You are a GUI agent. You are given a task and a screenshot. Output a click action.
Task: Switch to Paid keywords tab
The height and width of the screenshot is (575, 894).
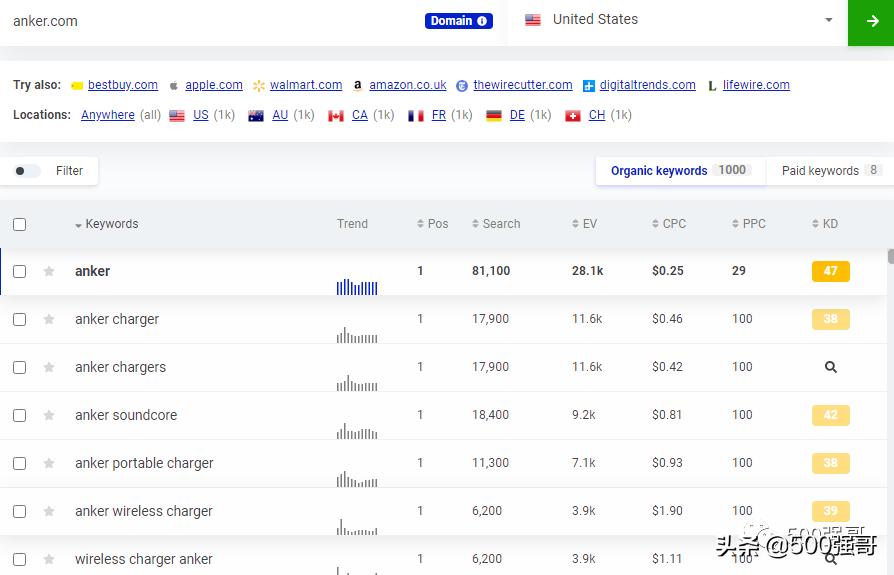831,171
